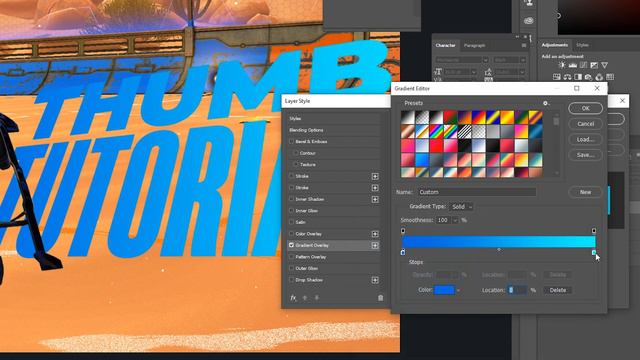Enable the Drop Shadow checkbox
Screen dimensions: 640x360
click(x=291, y=280)
